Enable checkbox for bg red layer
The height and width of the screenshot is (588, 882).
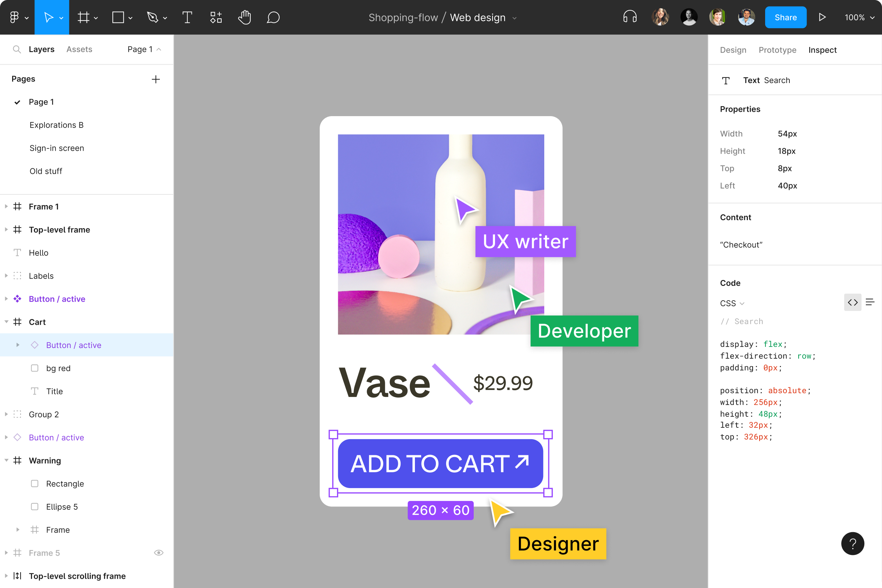pos(35,367)
